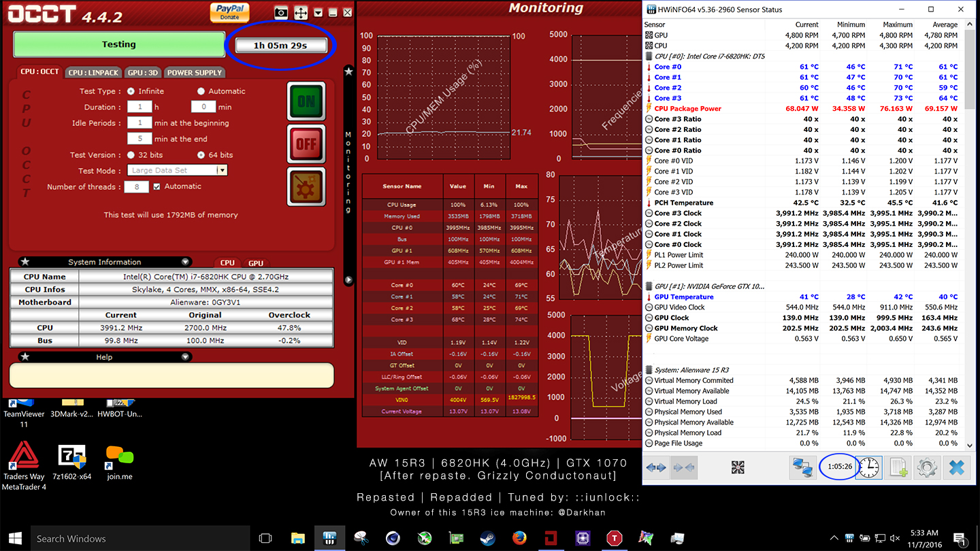
Task: Click the OCCT move-window crosshair icon
Action: pyautogui.click(x=300, y=13)
